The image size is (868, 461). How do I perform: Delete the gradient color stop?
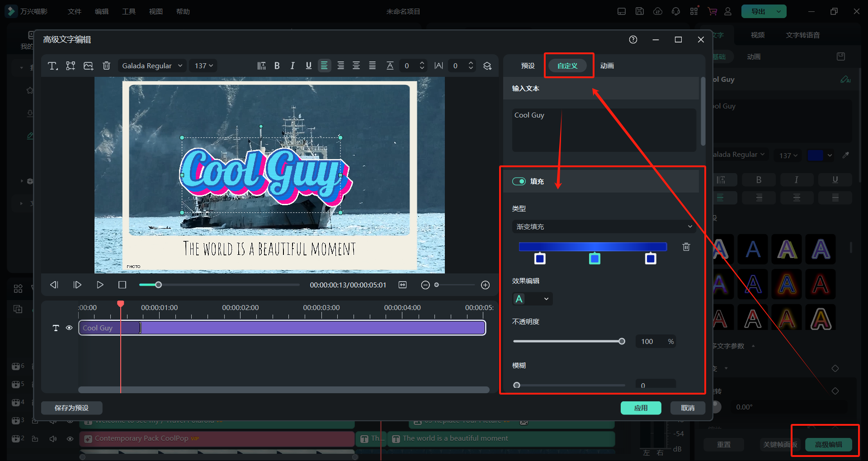[686, 247]
